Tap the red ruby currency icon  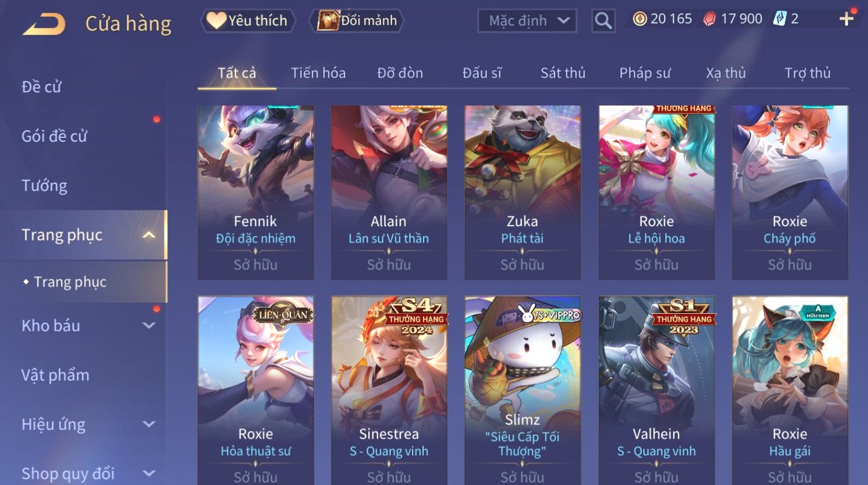coord(709,19)
